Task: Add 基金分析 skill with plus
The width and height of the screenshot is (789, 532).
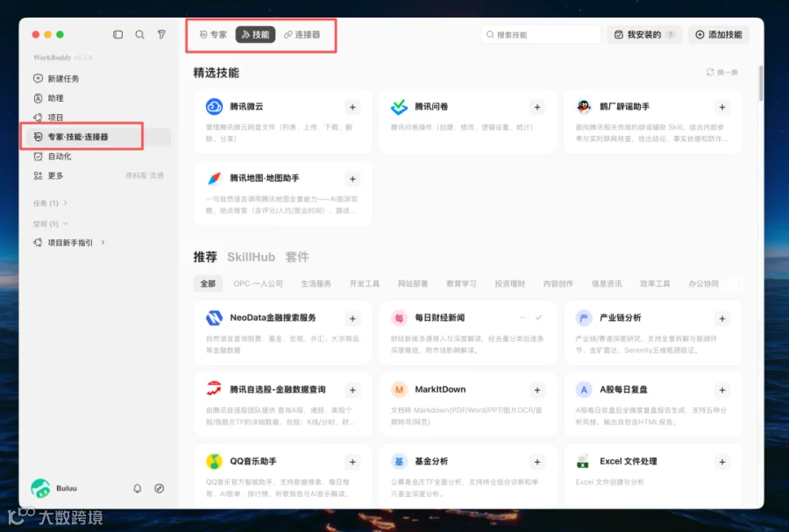Action: point(537,462)
